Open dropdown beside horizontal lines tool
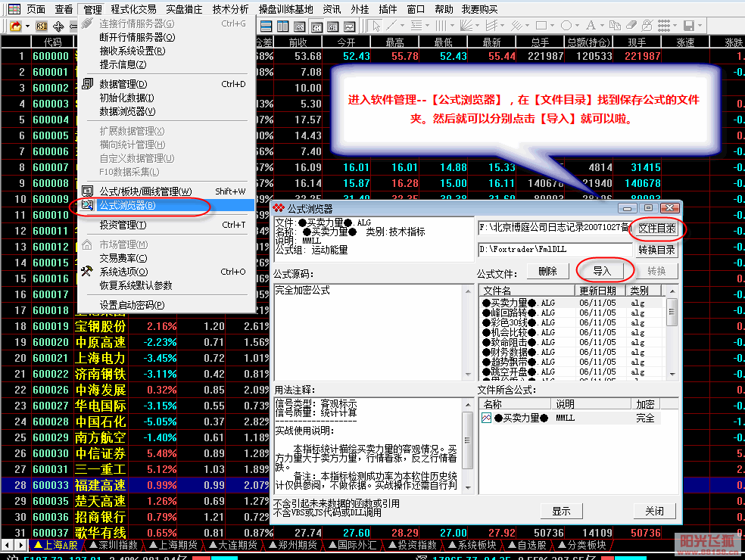745x560 pixels. point(427,26)
